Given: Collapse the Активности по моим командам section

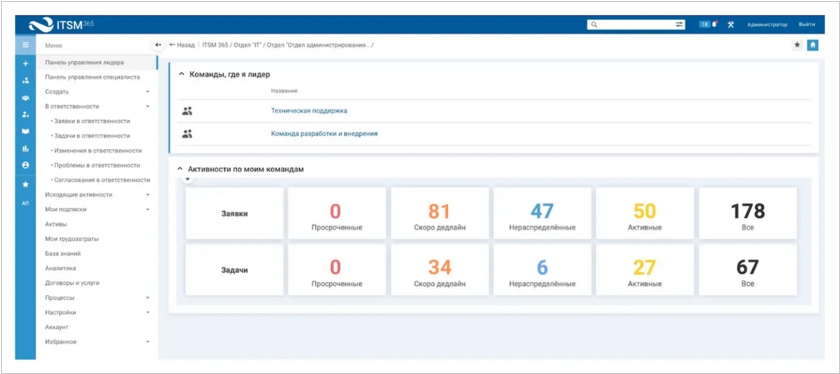Looking at the screenshot, I should point(181,169).
